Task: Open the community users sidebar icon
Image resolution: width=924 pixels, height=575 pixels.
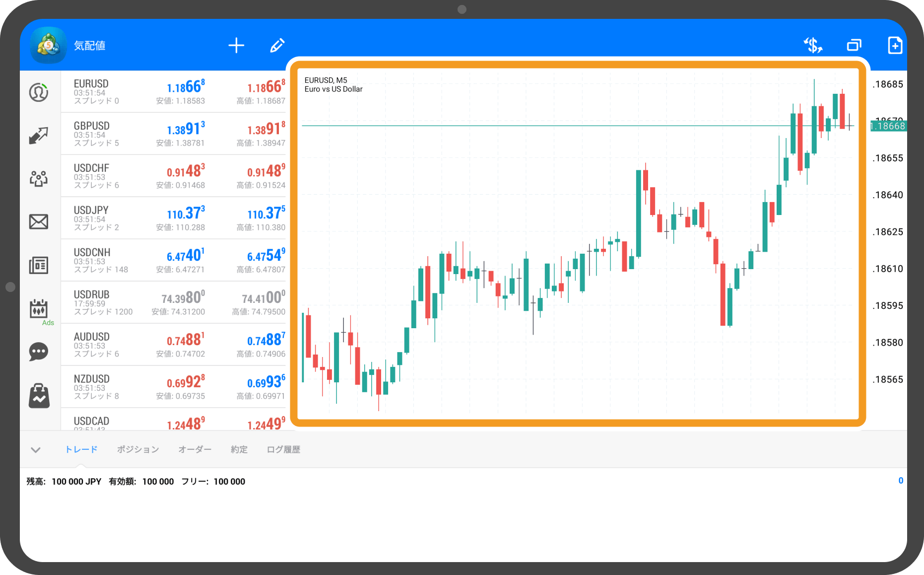Action: (x=39, y=178)
